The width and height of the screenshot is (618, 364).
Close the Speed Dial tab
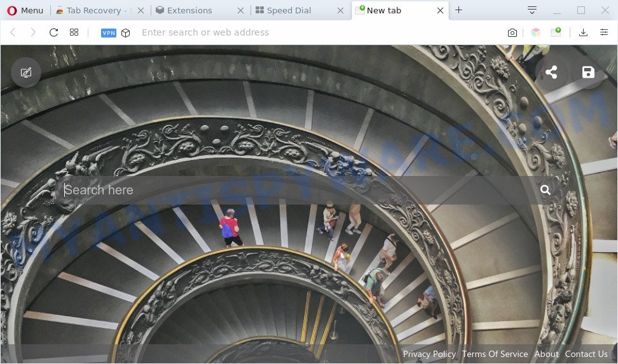[341, 11]
